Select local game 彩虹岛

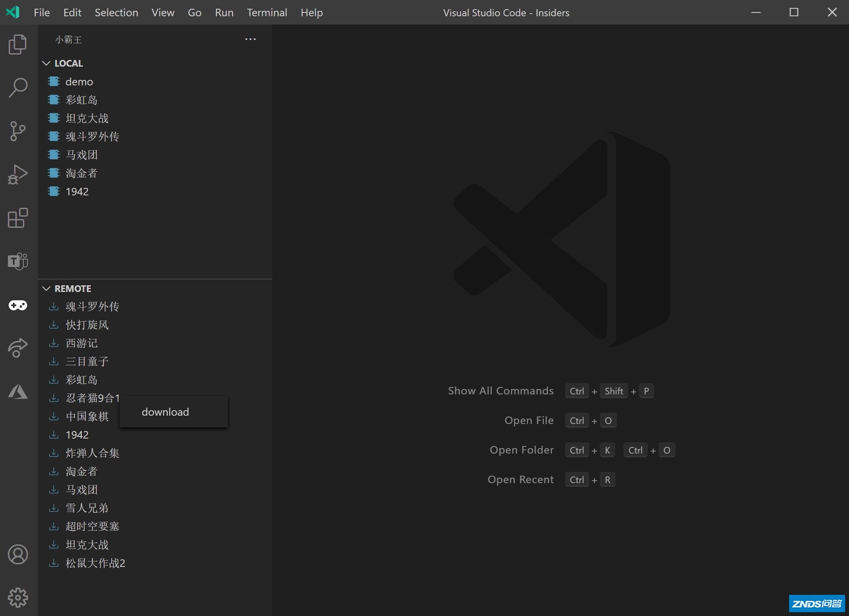(x=155, y=100)
